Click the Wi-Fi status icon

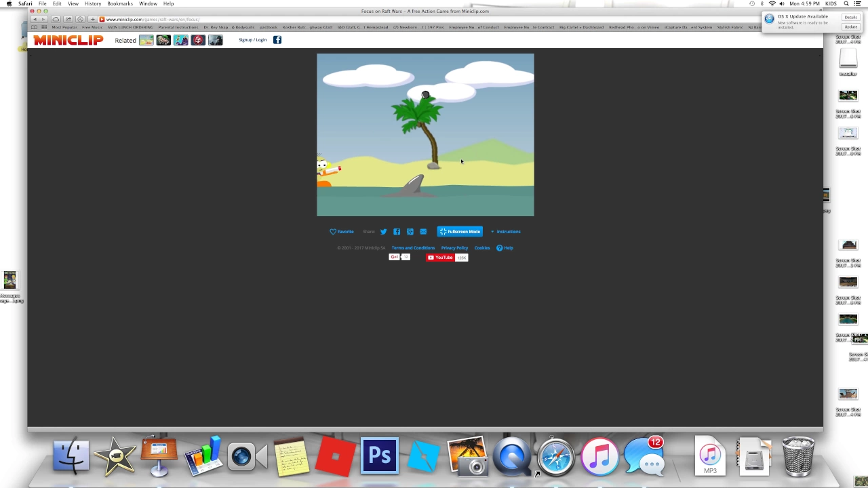[x=772, y=3]
